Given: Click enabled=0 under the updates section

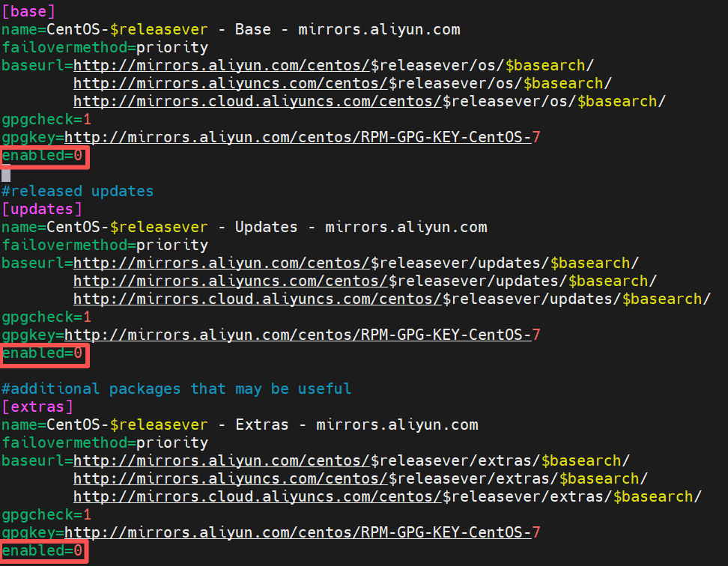Looking at the screenshot, I should click(x=42, y=353).
